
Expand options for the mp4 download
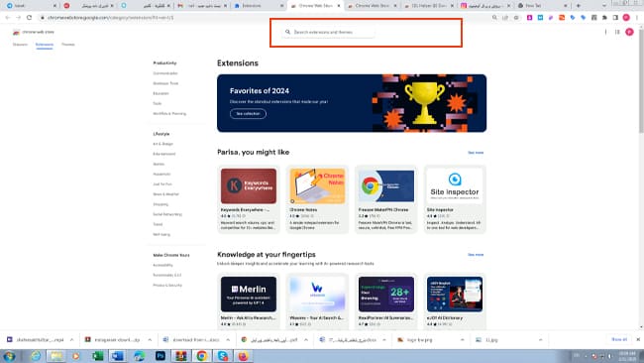click(x=71, y=340)
